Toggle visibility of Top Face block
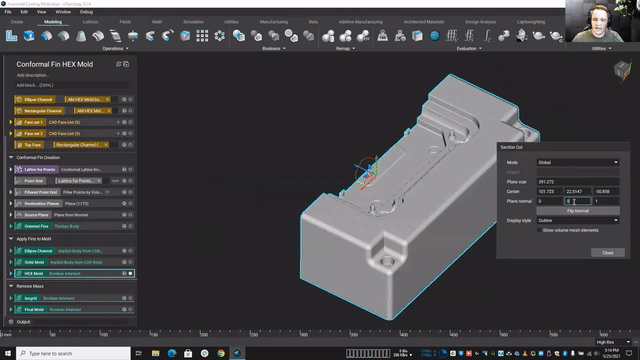The width and height of the screenshot is (640, 360). 131,144
